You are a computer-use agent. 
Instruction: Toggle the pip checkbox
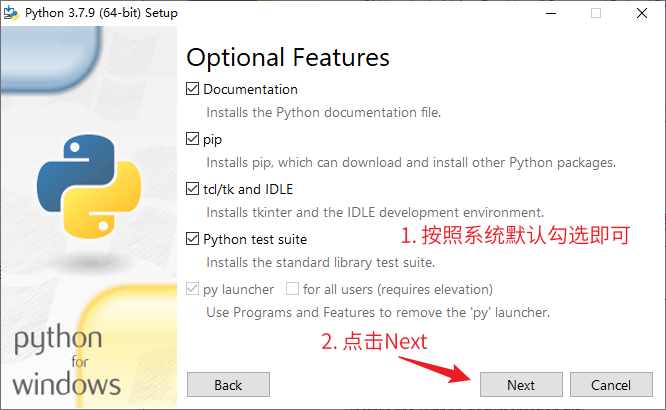(x=193, y=138)
